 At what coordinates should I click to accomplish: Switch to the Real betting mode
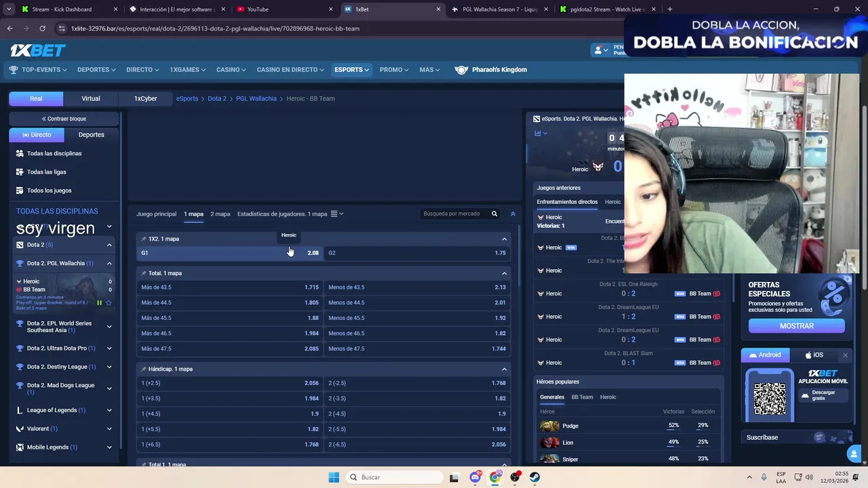pyautogui.click(x=36, y=98)
